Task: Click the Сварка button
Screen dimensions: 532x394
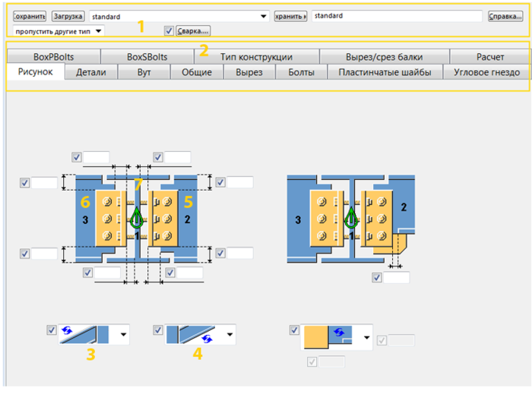Action: [193, 31]
